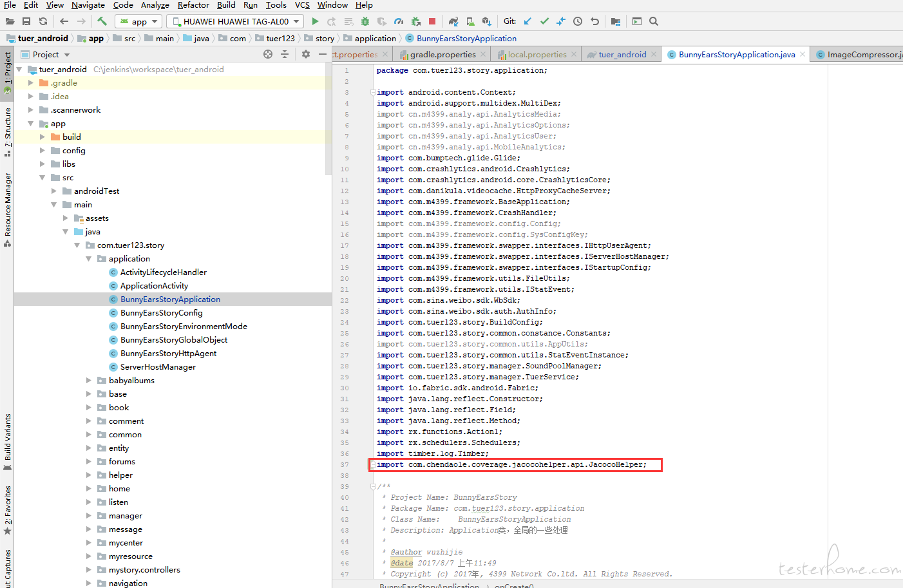Toggle the 1: Project tool window button
The image size is (903, 588).
click(x=8, y=73)
